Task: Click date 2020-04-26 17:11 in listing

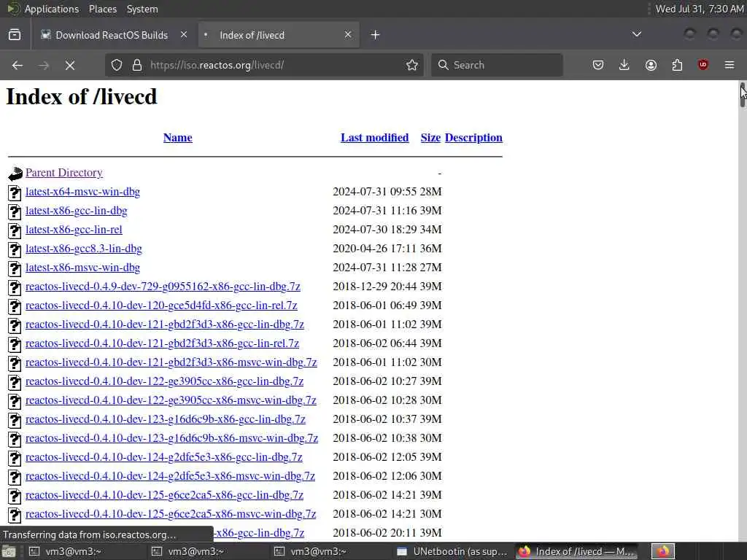Action: [x=374, y=249]
